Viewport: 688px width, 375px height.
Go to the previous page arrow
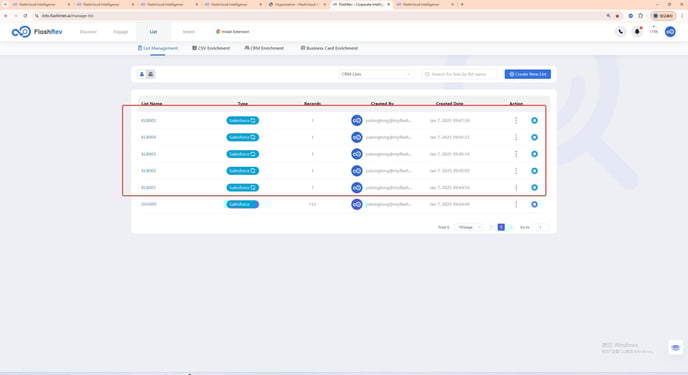[x=491, y=227]
